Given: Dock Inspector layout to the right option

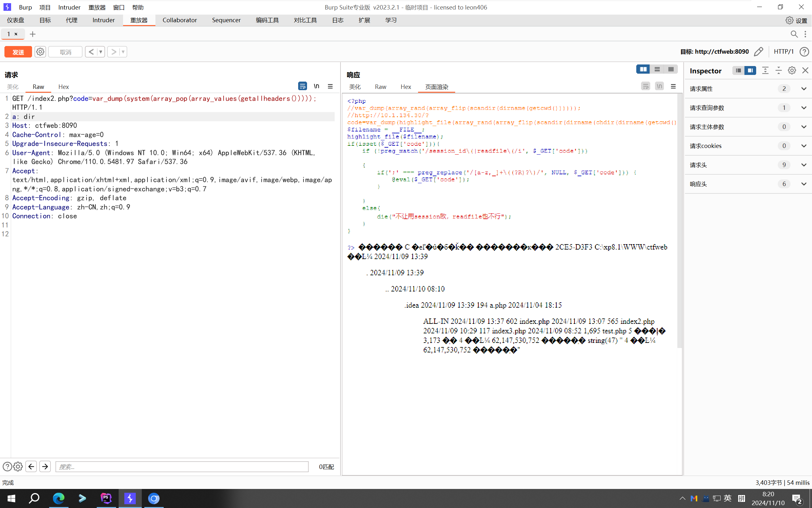Looking at the screenshot, I should (x=750, y=70).
